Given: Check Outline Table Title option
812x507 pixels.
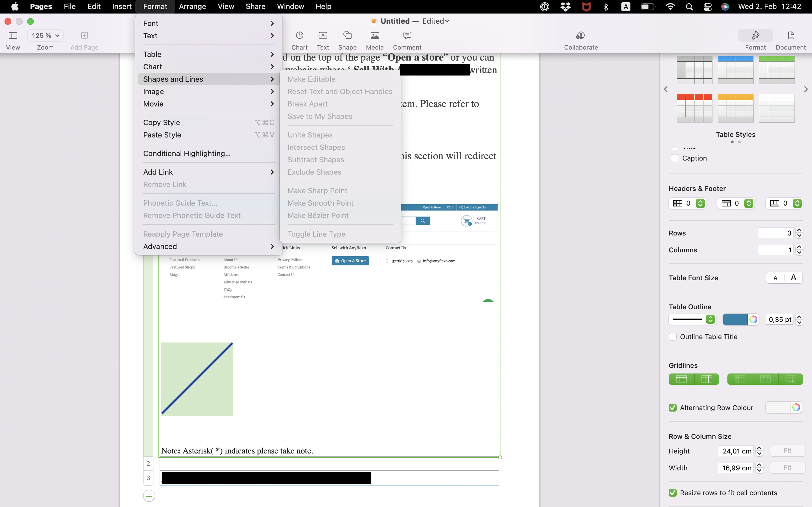Looking at the screenshot, I should click(x=673, y=337).
